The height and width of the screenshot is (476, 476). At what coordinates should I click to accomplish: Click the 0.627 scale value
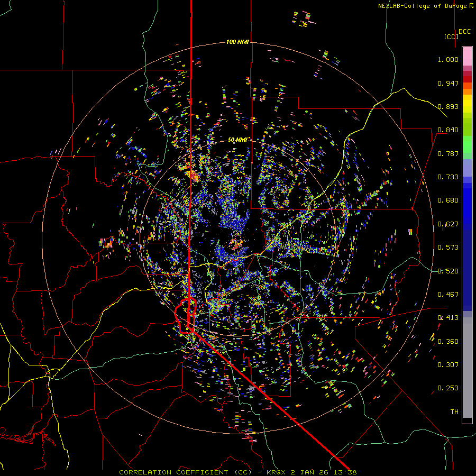448,224
